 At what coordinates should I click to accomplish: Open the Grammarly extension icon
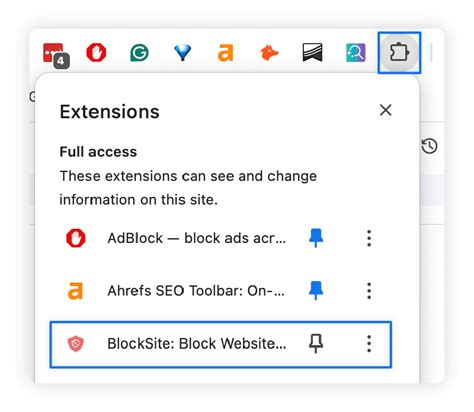pyautogui.click(x=139, y=53)
